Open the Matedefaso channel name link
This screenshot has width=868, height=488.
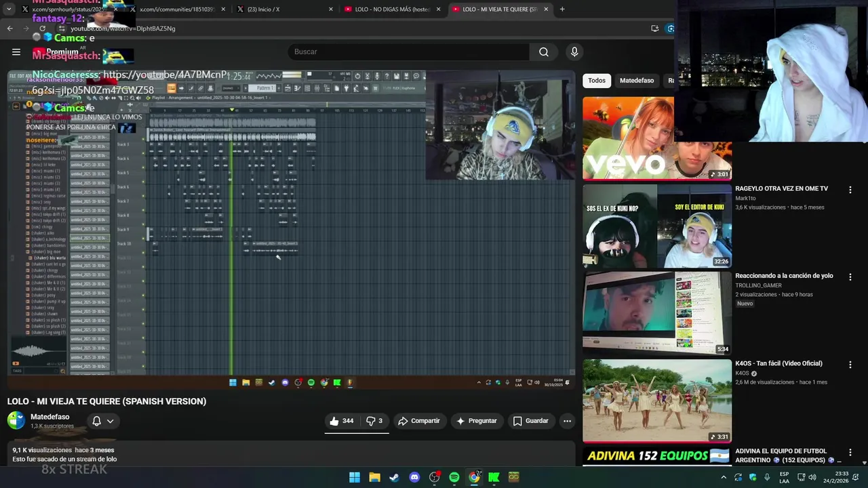[50, 417]
